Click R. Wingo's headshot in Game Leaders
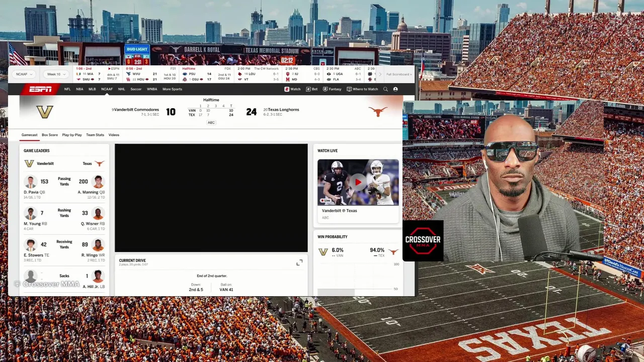This screenshot has height=362, width=644. tap(98, 245)
